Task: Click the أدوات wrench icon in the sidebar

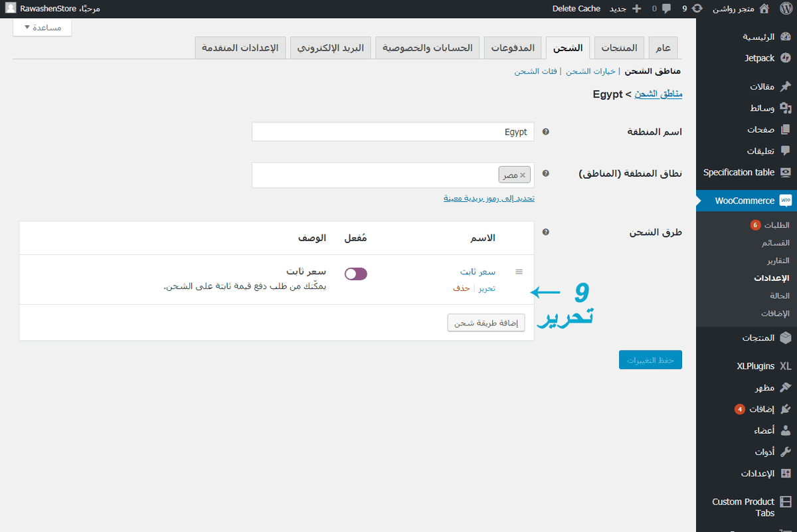Action: pyautogui.click(x=786, y=452)
